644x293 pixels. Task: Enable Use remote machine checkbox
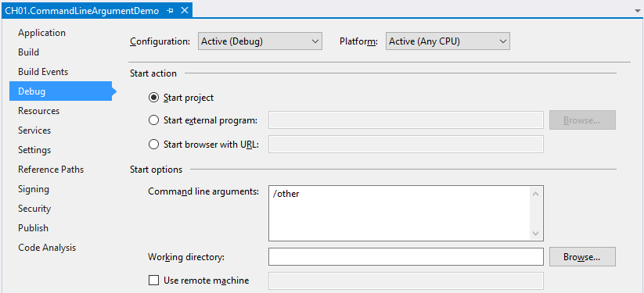click(153, 280)
